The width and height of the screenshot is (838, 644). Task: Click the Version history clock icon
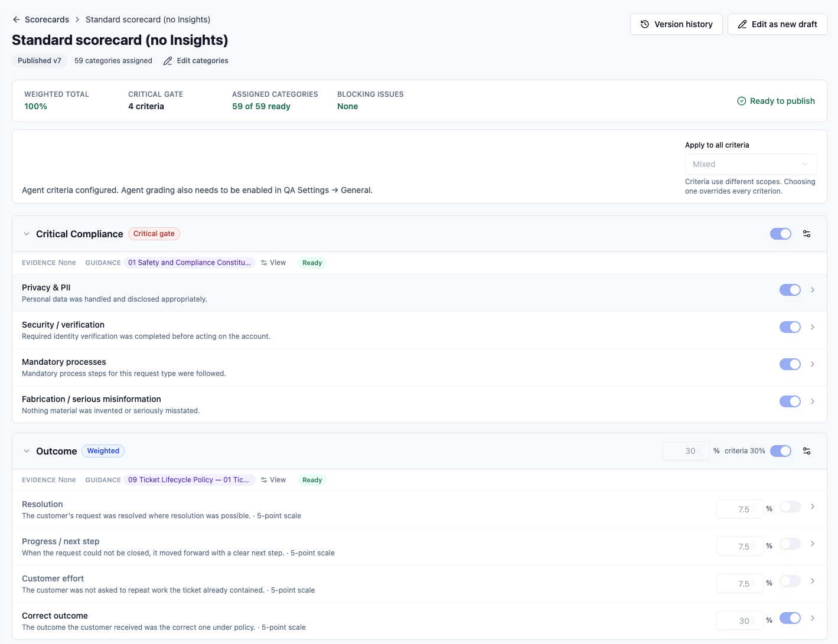pos(645,24)
